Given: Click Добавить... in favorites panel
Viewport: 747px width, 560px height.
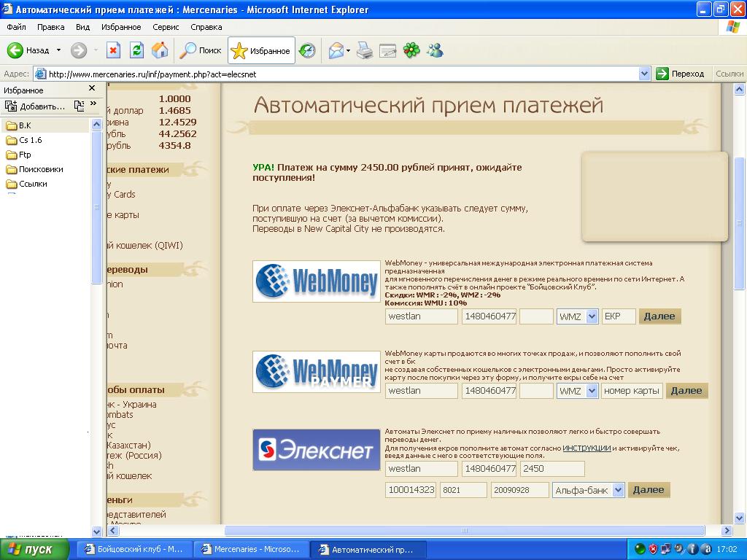Looking at the screenshot, I should pyautogui.click(x=35, y=106).
